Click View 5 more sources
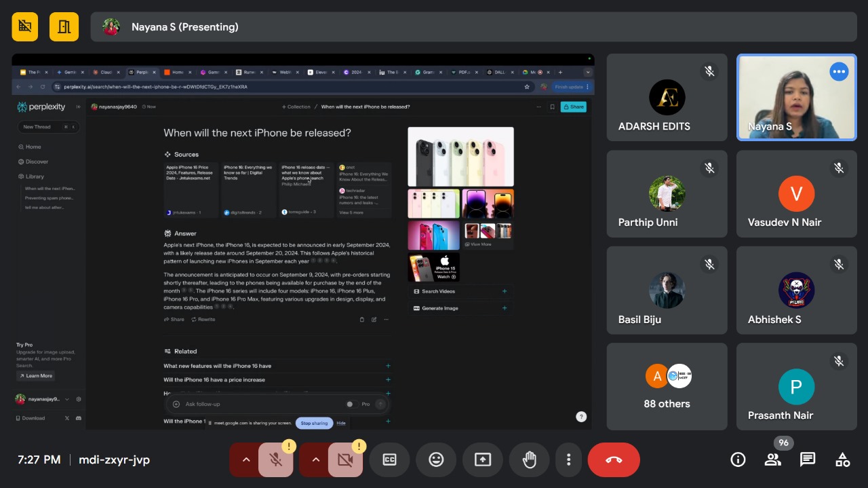Image resolution: width=868 pixels, height=488 pixels. (x=351, y=212)
